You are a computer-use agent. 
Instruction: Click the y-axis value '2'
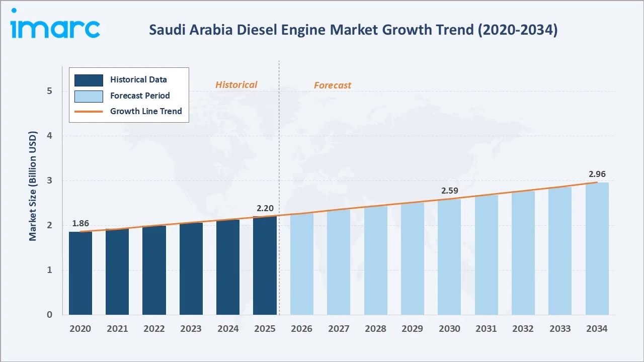point(49,226)
